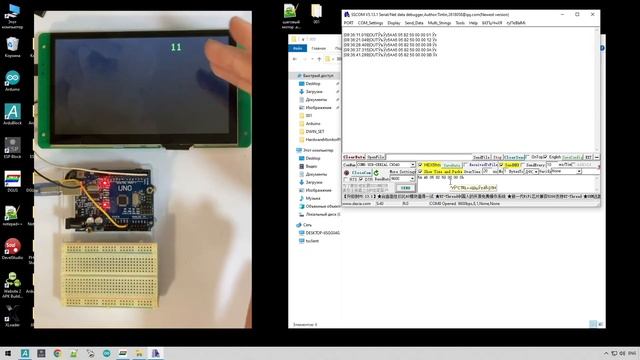The image size is (640, 360).
Task: Open the 001 folder on the desktop
Action: (x=316, y=13)
